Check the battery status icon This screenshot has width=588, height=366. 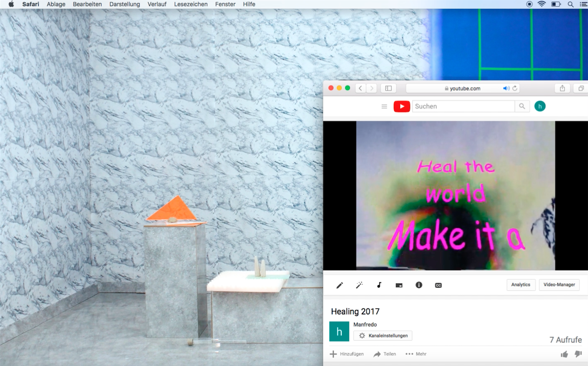[556, 4]
